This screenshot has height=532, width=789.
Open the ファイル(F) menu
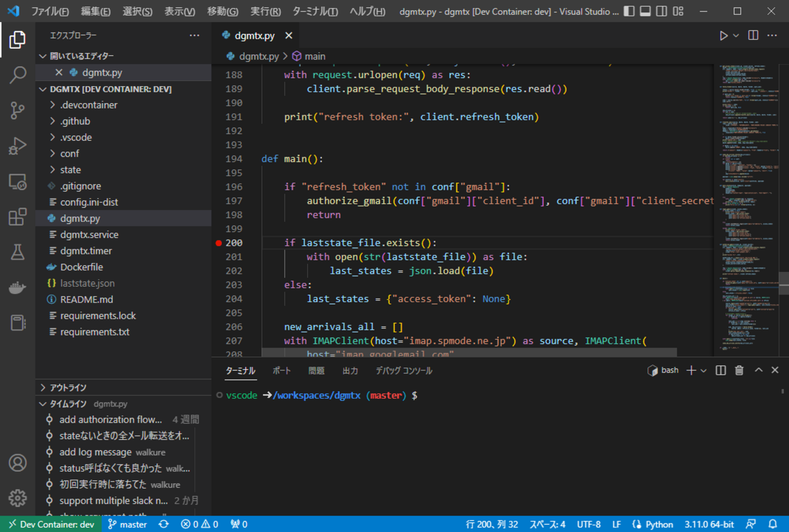coord(50,12)
